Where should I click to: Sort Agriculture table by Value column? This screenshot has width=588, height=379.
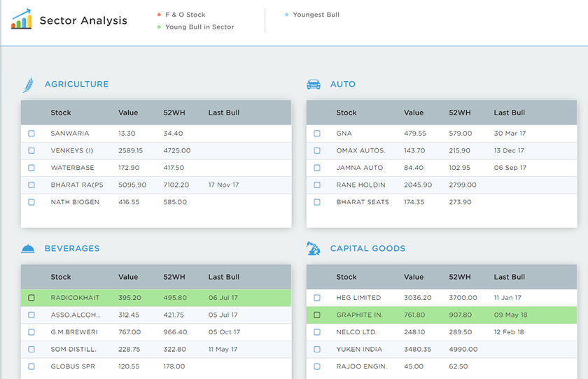[x=128, y=113]
